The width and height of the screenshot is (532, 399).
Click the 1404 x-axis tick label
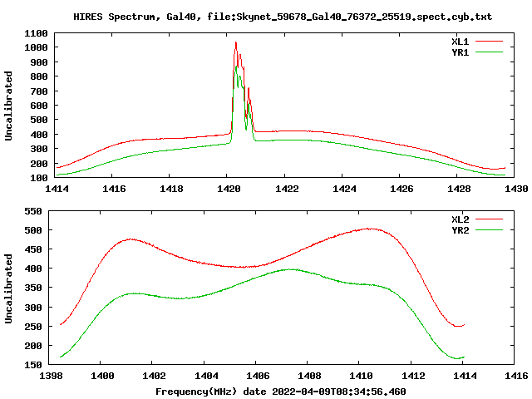tap(206, 376)
